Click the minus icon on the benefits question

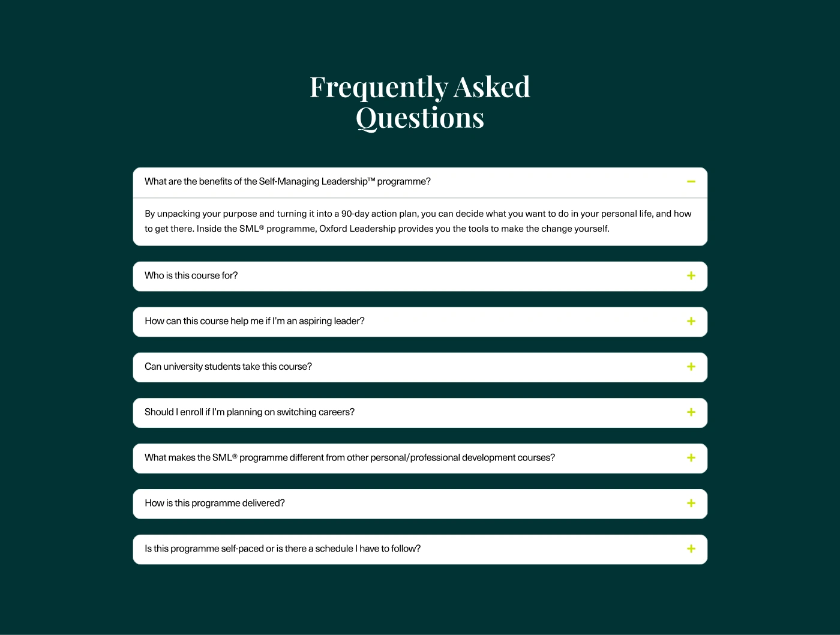coord(691,181)
